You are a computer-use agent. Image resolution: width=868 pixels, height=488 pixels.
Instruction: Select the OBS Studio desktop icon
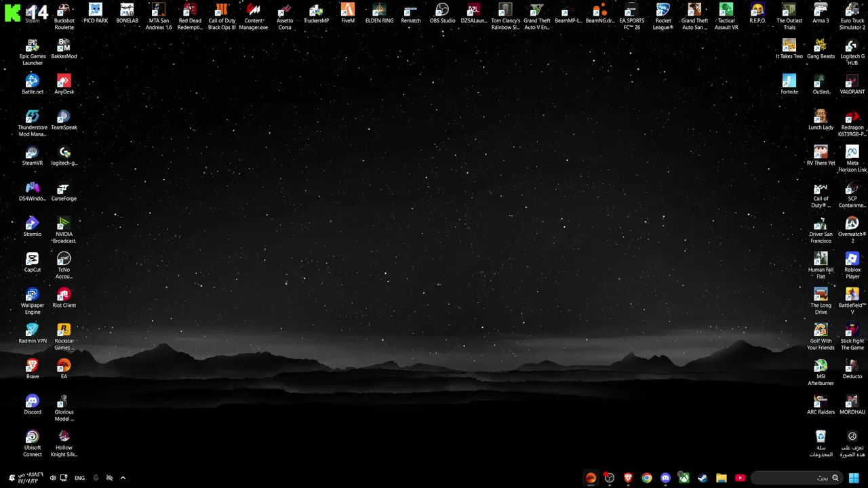pyautogui.click(x=442, y=14)
